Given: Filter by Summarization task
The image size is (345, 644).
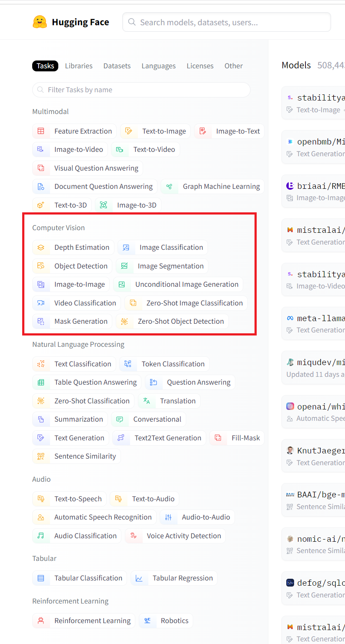Looking at the screenshot, I should coord(70,419).
